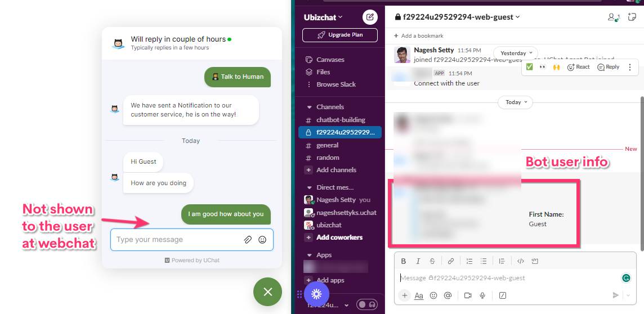Viewport: 644px width, 314px height.
Task: Apply italic formatting in message composer
Action: (418, 261)
